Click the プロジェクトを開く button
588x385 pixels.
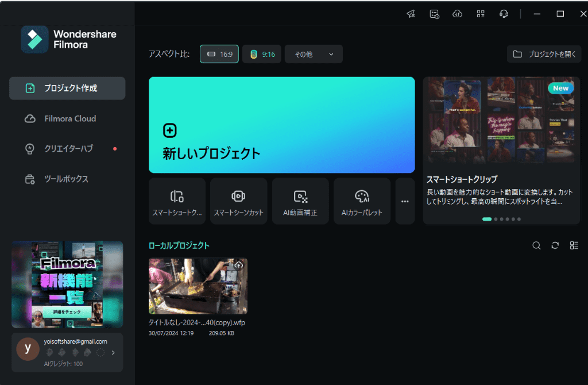click(544, 54)
